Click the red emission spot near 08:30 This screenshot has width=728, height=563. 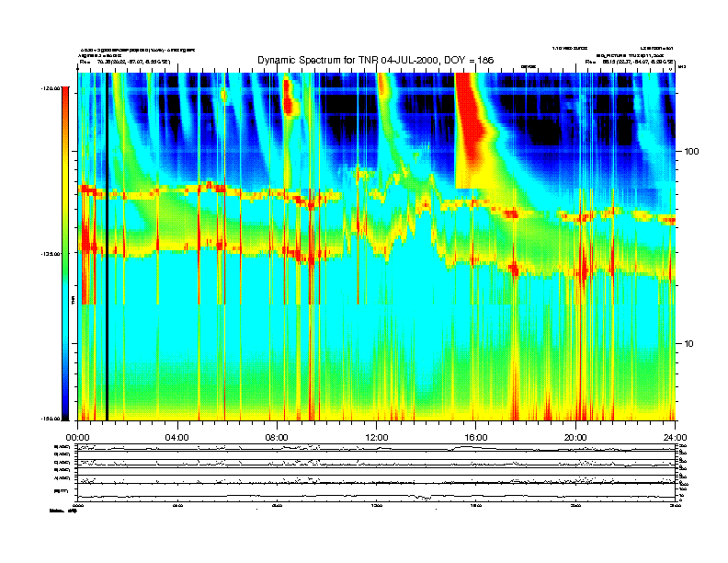(289, 98)
